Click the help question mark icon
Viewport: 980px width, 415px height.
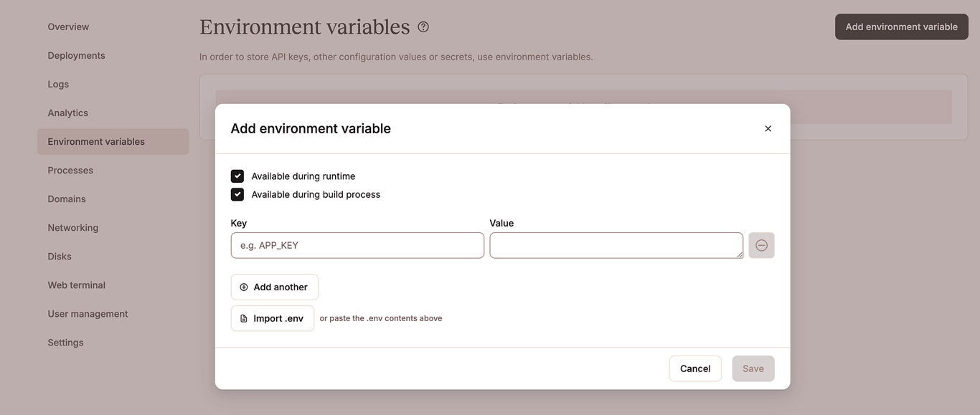[423, 27]
